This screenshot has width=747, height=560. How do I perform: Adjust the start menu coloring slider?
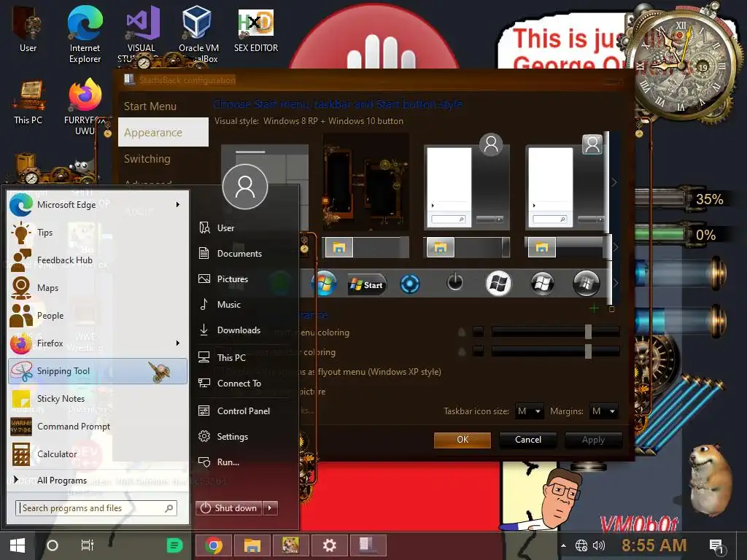555,332
